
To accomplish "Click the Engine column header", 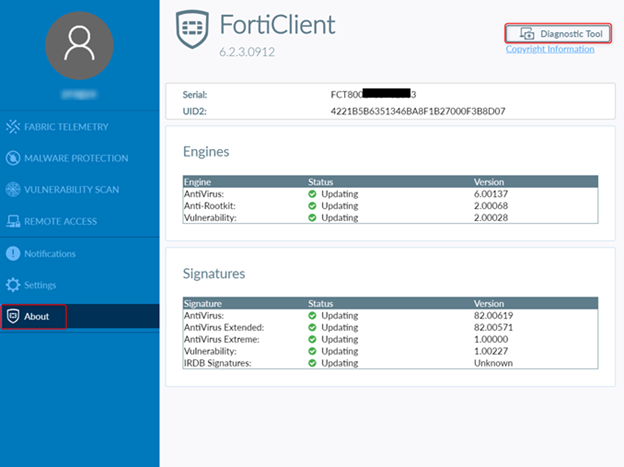I will [x=197, y=182].
